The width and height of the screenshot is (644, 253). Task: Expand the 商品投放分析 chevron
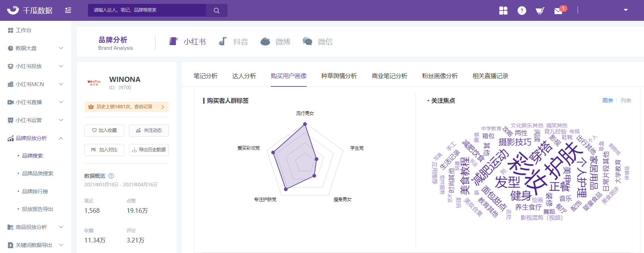61,227
